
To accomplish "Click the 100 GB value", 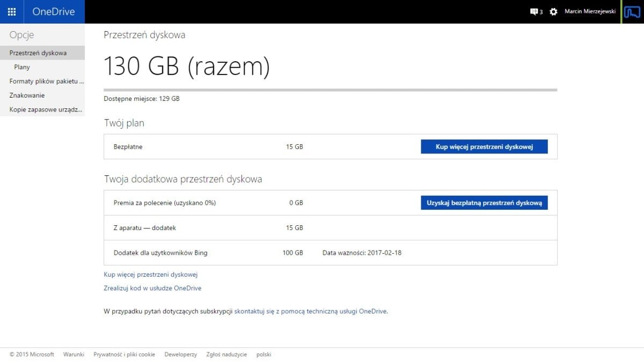I will point(293,253).
